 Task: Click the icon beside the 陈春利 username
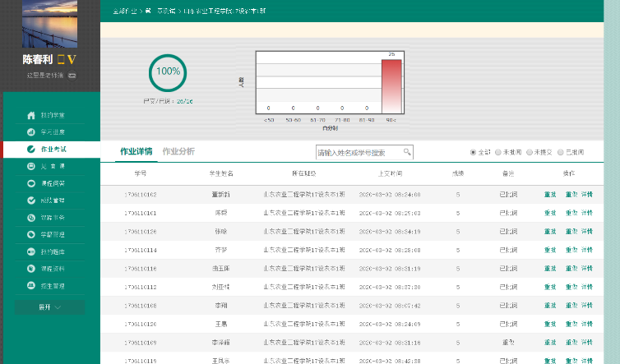pyautogui.click(x=60, y=59)
